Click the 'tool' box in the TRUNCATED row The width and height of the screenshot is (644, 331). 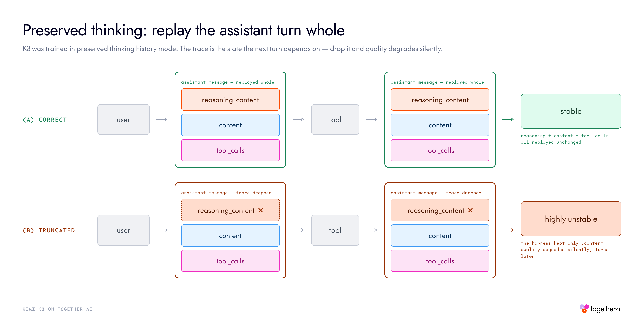335,230
